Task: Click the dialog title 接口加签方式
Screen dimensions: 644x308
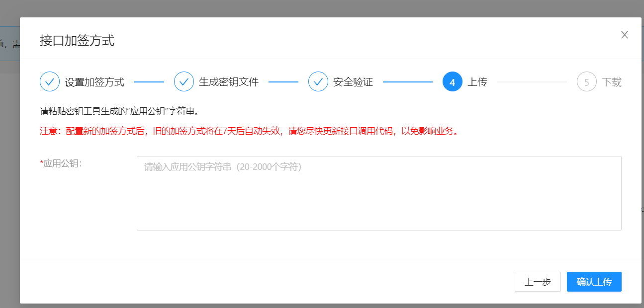Action: click(77, 41)
